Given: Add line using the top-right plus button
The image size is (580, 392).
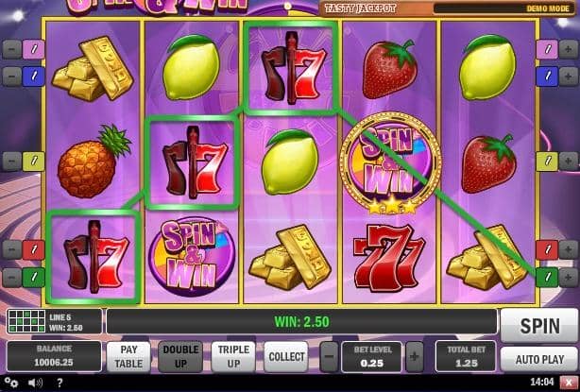Looking at the screenshot, I should point(568,49).
